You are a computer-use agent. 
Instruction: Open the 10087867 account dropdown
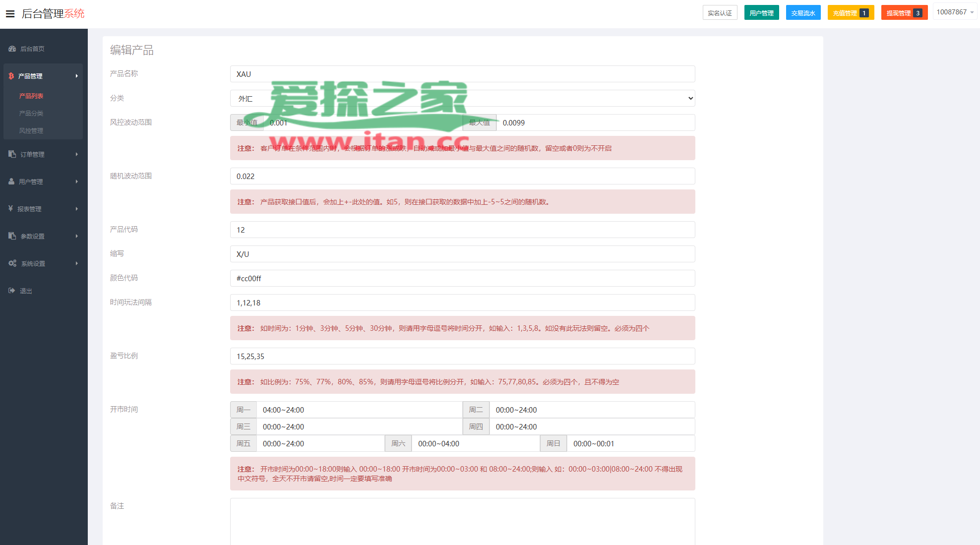click(955, 12)
